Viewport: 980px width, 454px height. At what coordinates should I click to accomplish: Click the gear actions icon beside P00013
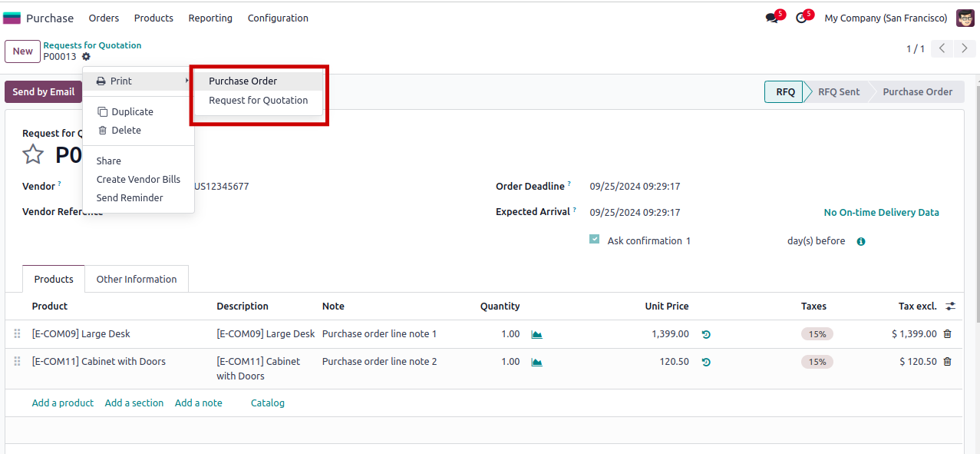86,57
